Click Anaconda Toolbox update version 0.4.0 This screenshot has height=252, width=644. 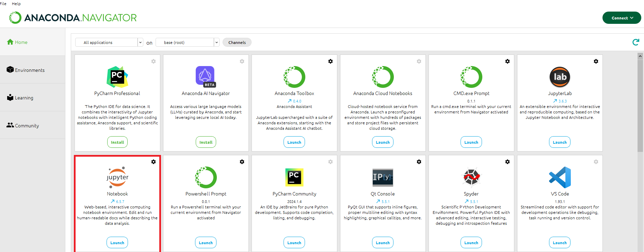pyautogui.click(x=294, y=101)
